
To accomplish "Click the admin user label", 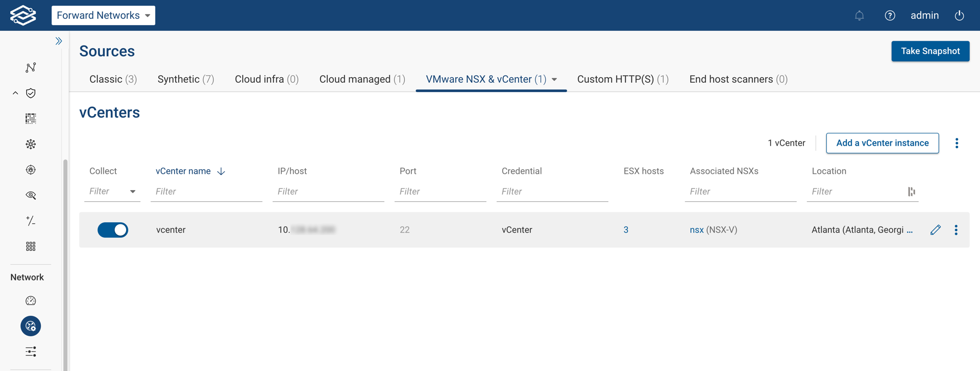I will pyautogui.click(x=924, y=15).
